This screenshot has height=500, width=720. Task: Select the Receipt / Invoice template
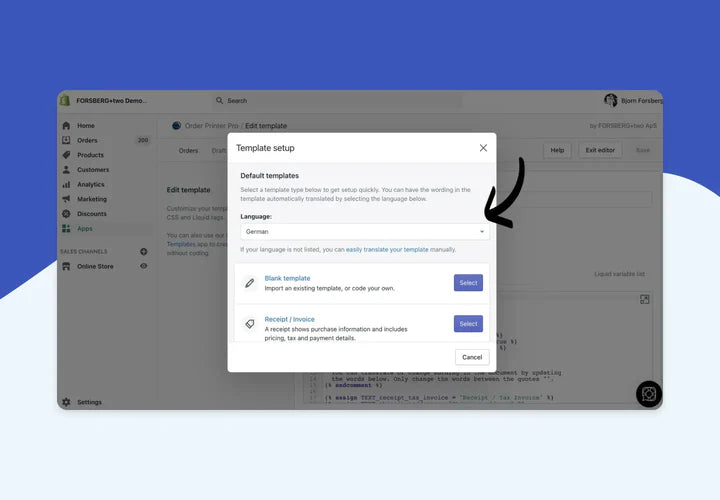point(468,324)
